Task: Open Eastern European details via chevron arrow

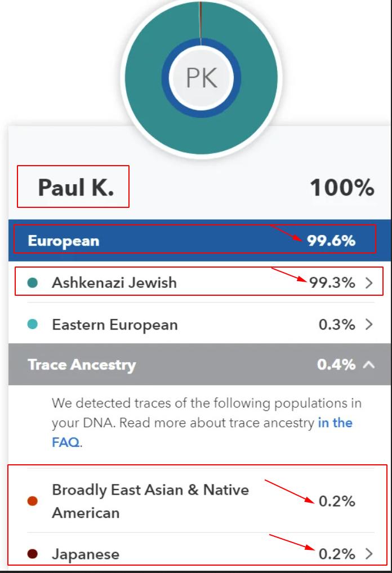Action: (x=369, y=325)
